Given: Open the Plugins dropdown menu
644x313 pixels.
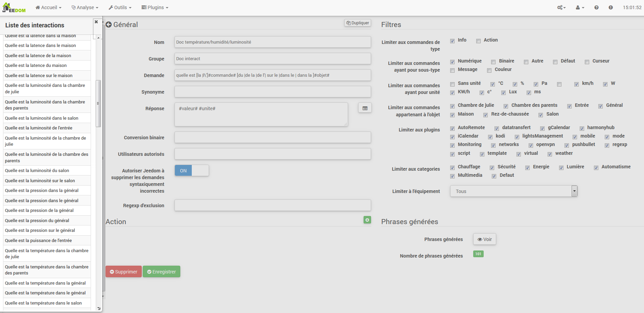Looking at the screenshot, I should point(155,7).
